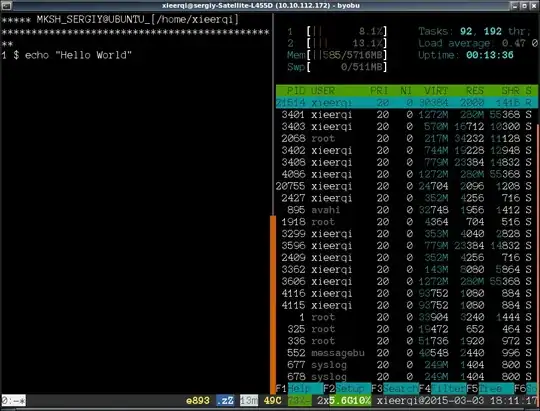Open htop F2 Setup
This screenshot has width=540, height=411.
(x=347, y=388)
